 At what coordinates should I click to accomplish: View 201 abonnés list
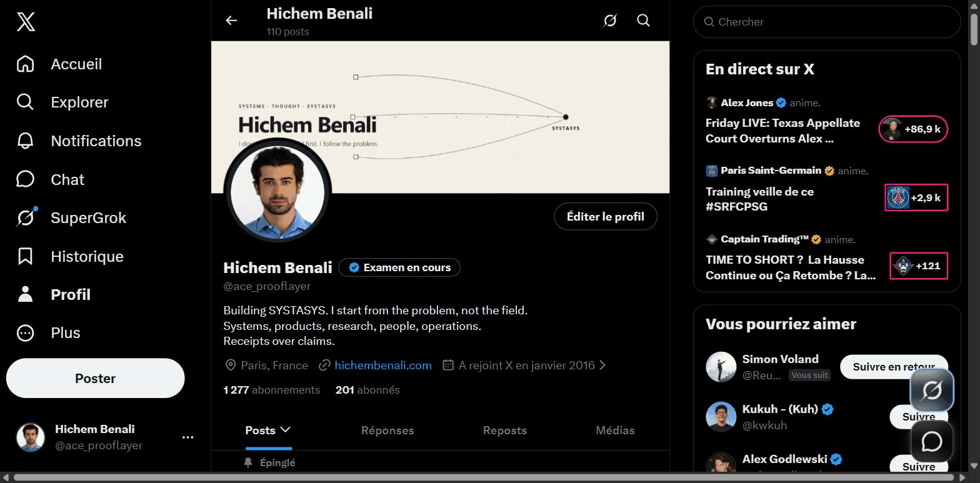[367, 390]
